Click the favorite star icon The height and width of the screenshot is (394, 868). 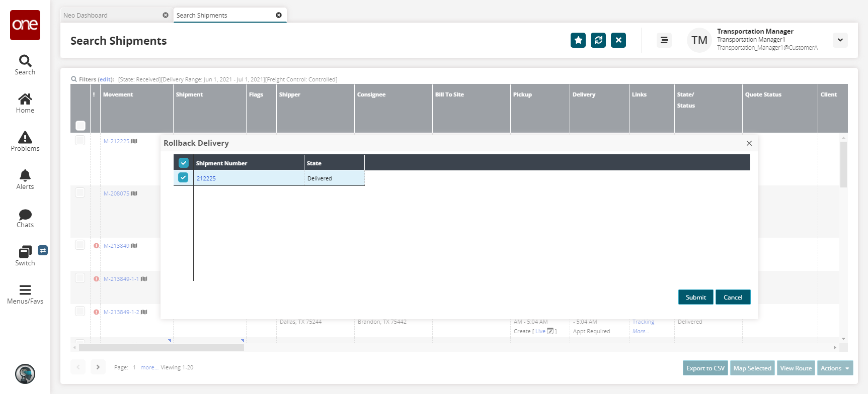point(578,40)
